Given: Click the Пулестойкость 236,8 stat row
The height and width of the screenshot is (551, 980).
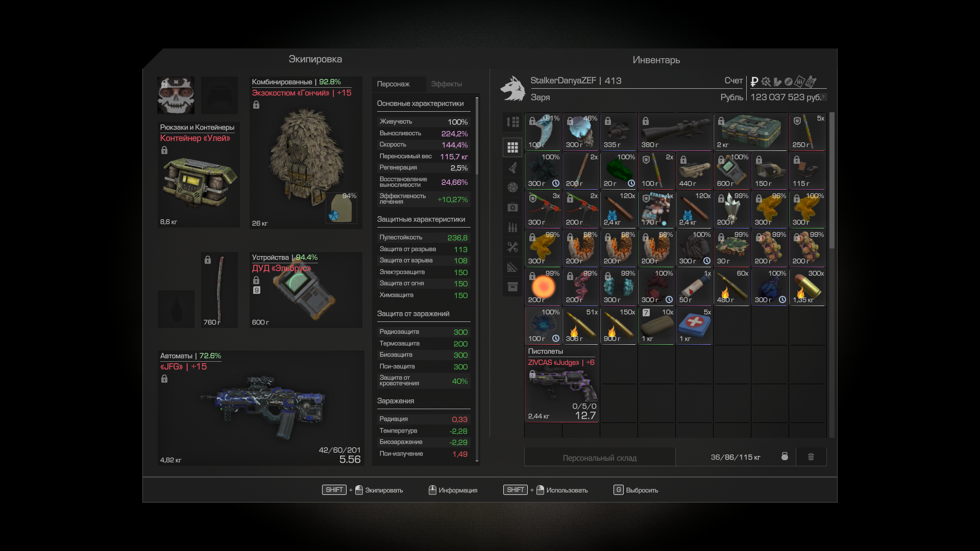Looking at the screenshot, I should click(x=423, y=238).
